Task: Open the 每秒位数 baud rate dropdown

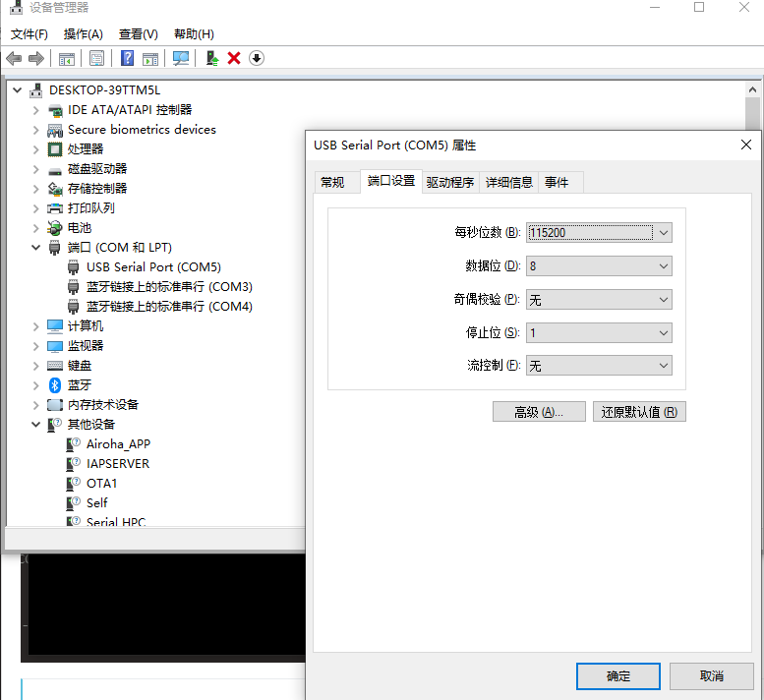Action: point(599,232)
